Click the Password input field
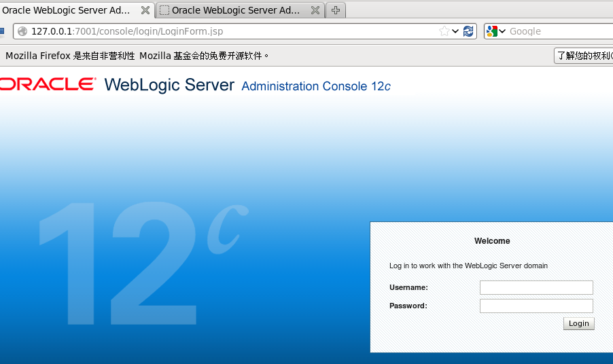 tap(536, 306)
